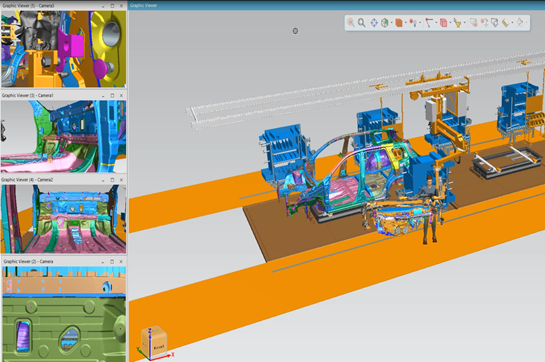Click the Camera3 viewer thumbnail view
The image size is (545, 362).
click(x=64, y=49)
